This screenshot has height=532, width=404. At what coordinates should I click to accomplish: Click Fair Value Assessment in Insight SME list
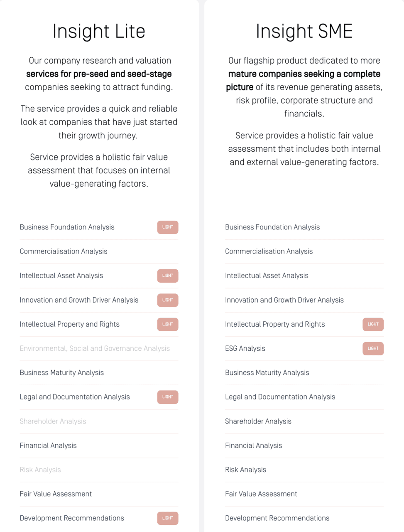click(x=261, y=494)
